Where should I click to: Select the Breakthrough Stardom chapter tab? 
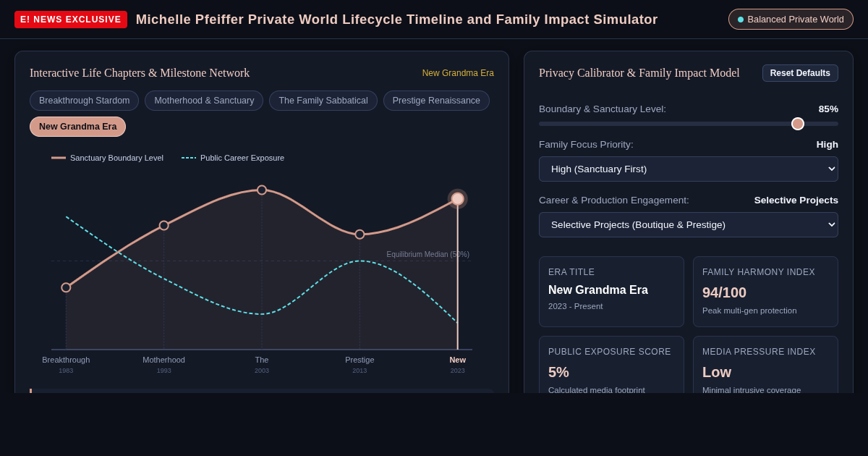coord(84,101)
